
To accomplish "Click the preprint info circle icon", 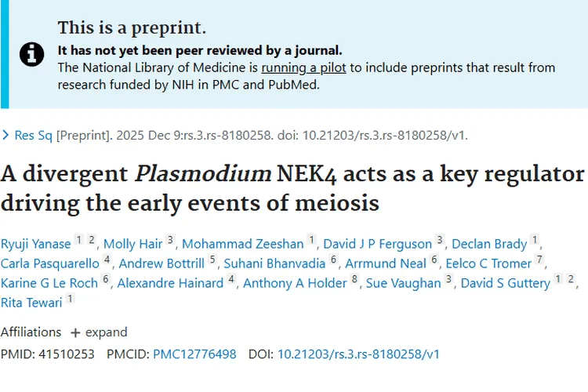I will (x=31, y=54).
